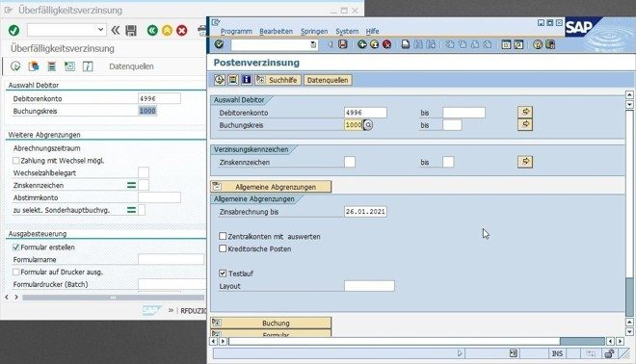Click the create new session icon in the Postenverzinsung toolbar
The image size is (636, 364).
(506, 44)
